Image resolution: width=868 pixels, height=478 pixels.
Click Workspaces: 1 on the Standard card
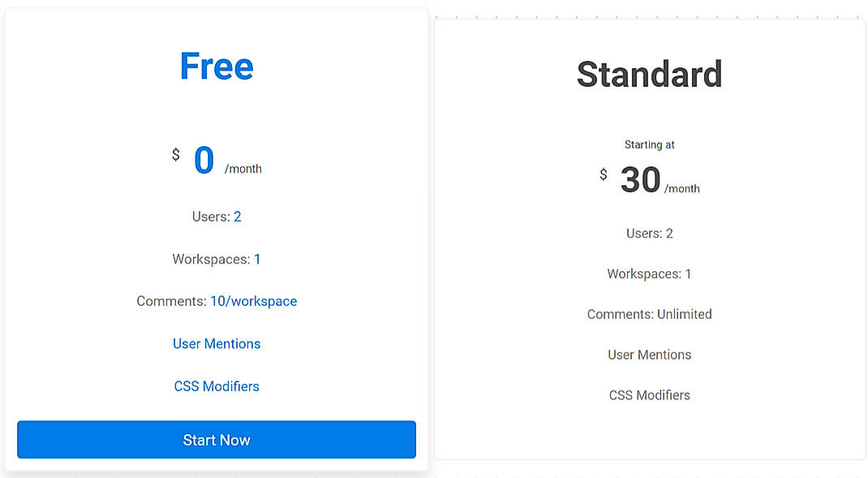(649, 273)
